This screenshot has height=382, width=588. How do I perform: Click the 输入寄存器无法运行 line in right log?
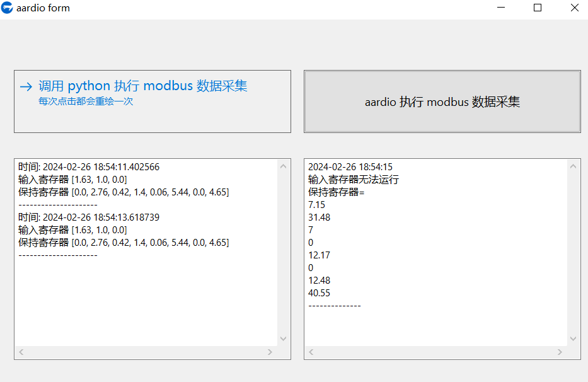point(354,180)
